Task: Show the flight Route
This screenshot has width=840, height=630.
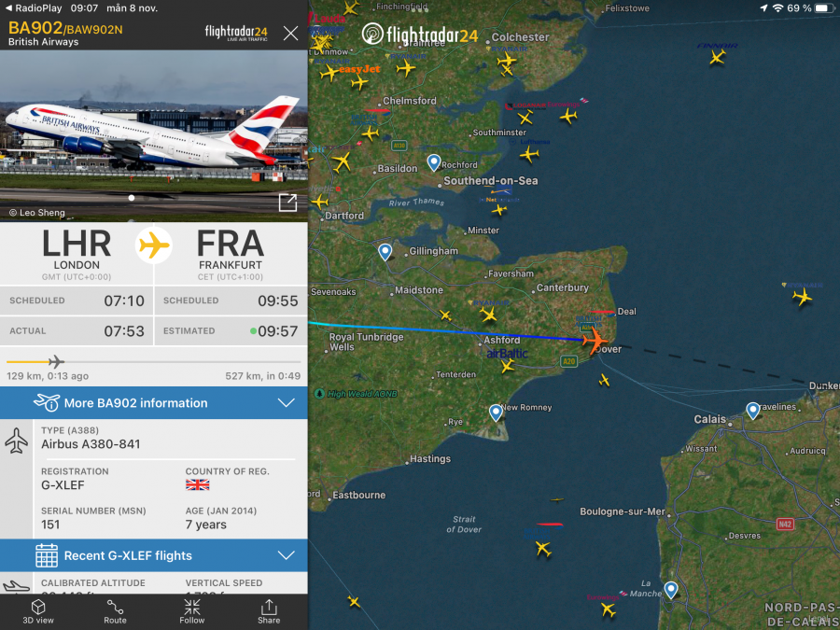Action: [x=115, y=611]
